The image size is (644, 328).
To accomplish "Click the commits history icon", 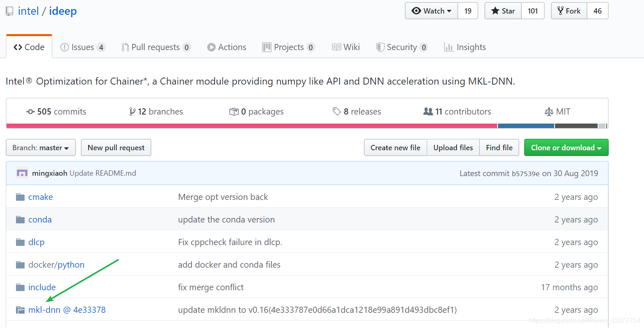I will (30, 112).
